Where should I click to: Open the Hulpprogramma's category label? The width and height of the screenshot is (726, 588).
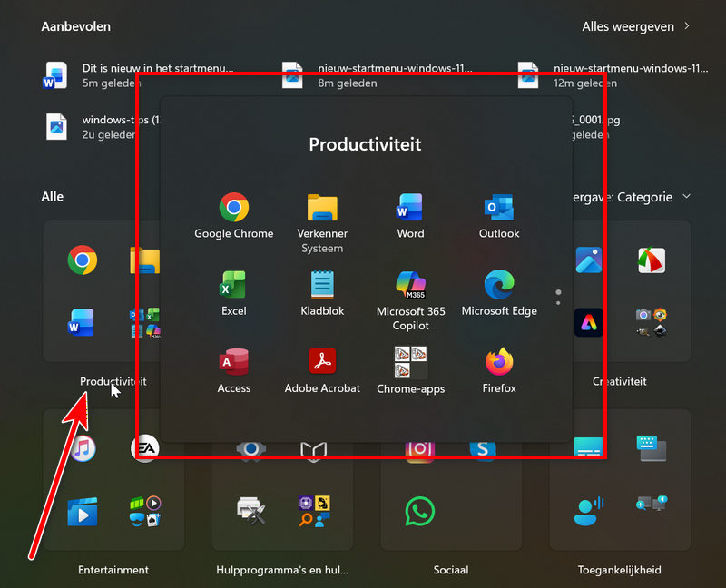click(280, 570)
